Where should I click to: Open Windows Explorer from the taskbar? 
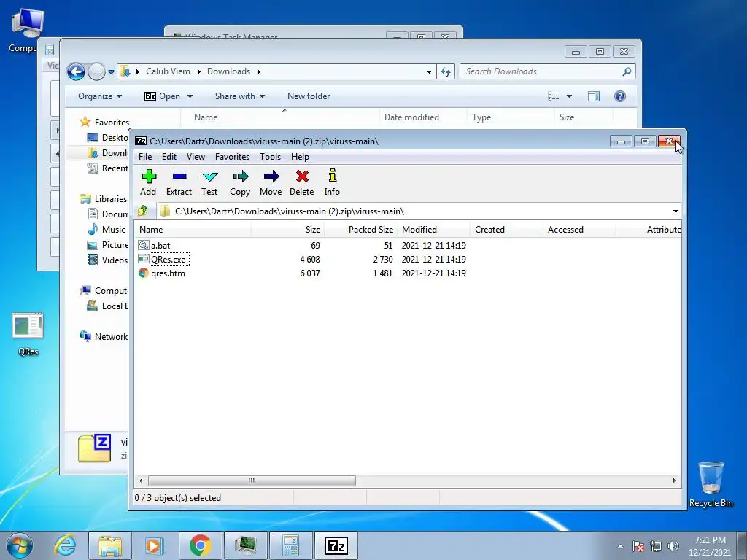[110, 545]
